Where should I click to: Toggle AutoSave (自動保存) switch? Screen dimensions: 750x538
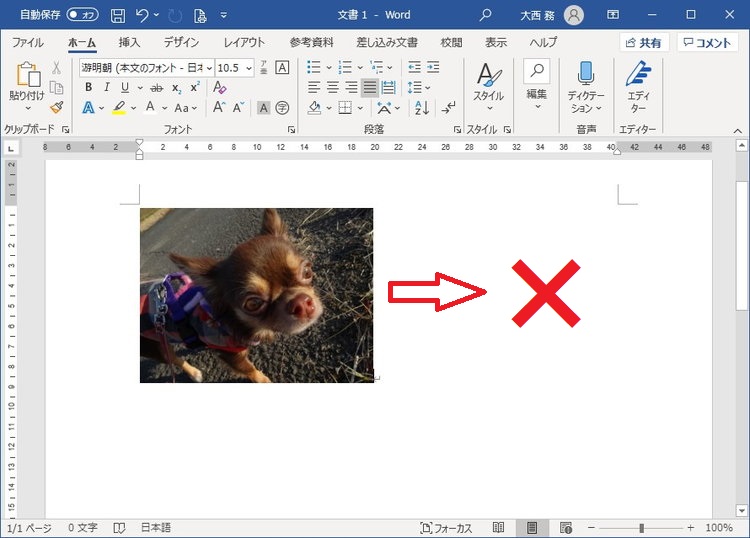(x=83, y=15)
